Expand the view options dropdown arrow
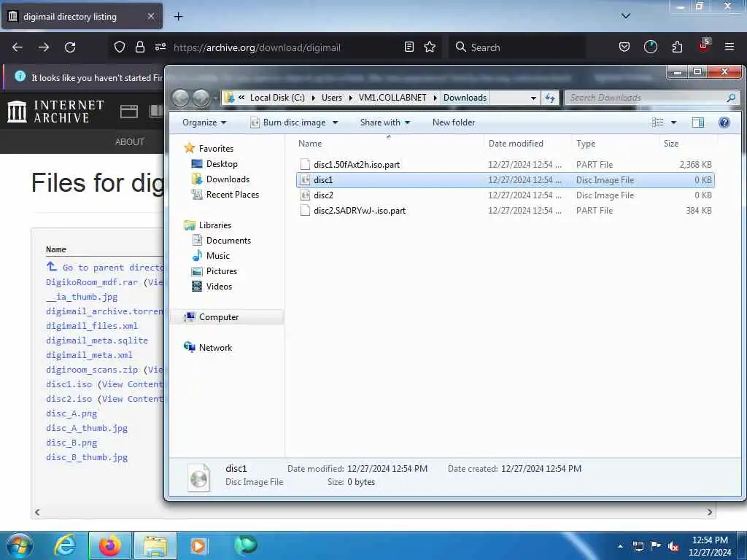 coord(673,122)
